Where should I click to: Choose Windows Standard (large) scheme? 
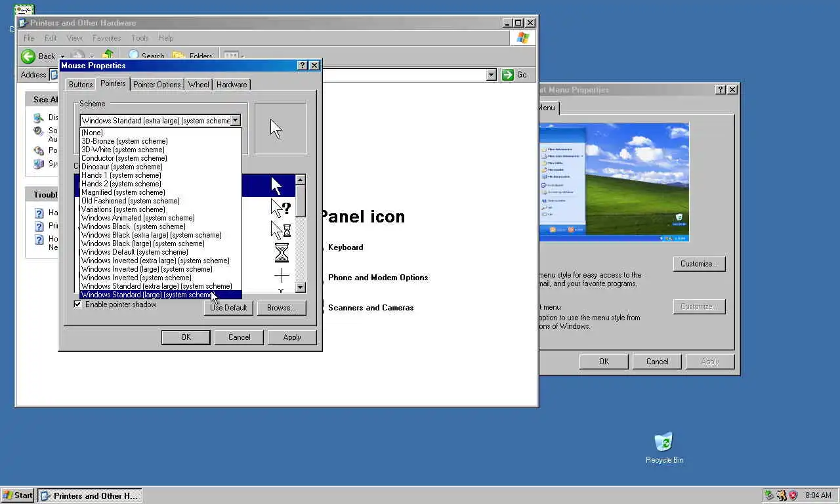tap(161, 295)
